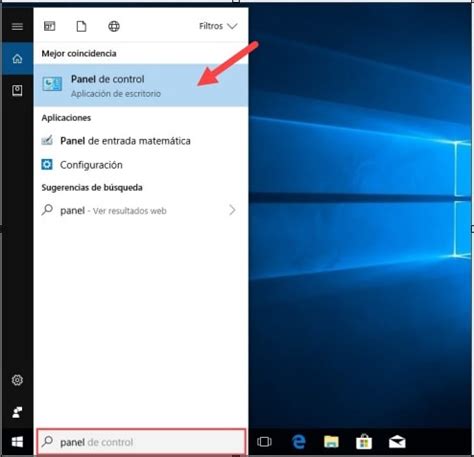The height and width of the screenshot is (457, 474).
Task: Open Panel de control best match
Action: point(141,85)
